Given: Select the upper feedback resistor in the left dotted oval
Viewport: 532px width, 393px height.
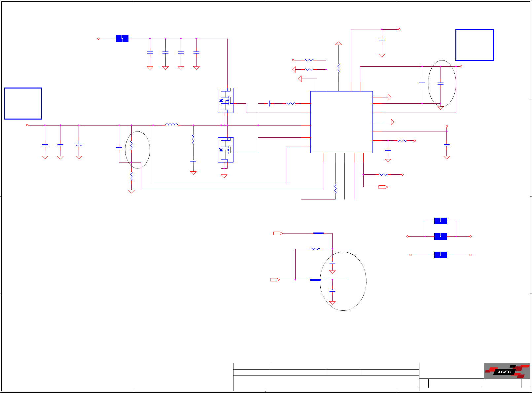Looking at the screenshot, I should tap(131, 145).
